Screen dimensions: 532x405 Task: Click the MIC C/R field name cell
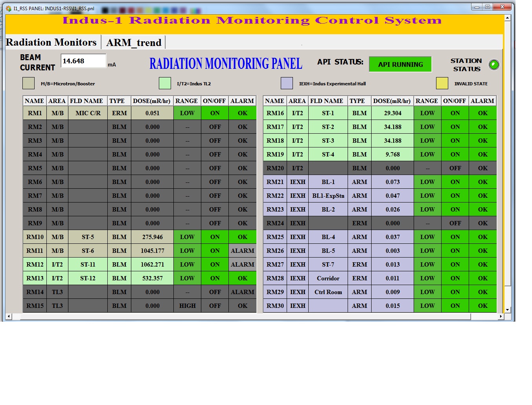[88, 113]
